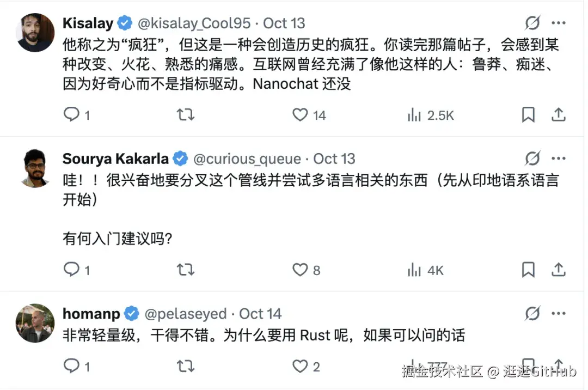588x390 pixels.
Task: Retweet Sourya Kakarla's post
Action: 185,269
